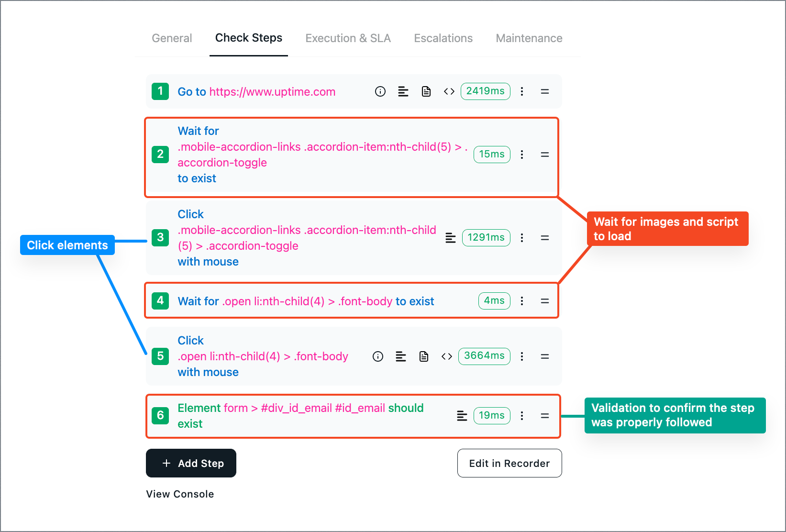Click the info icon on step 1

(x=380, y=91)
